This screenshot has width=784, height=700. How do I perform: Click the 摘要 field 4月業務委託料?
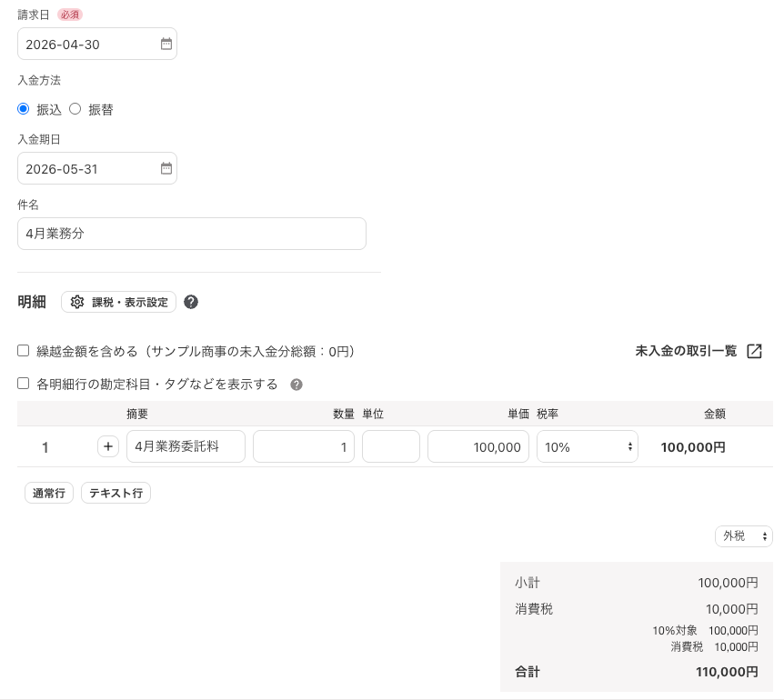coord(186,446)
